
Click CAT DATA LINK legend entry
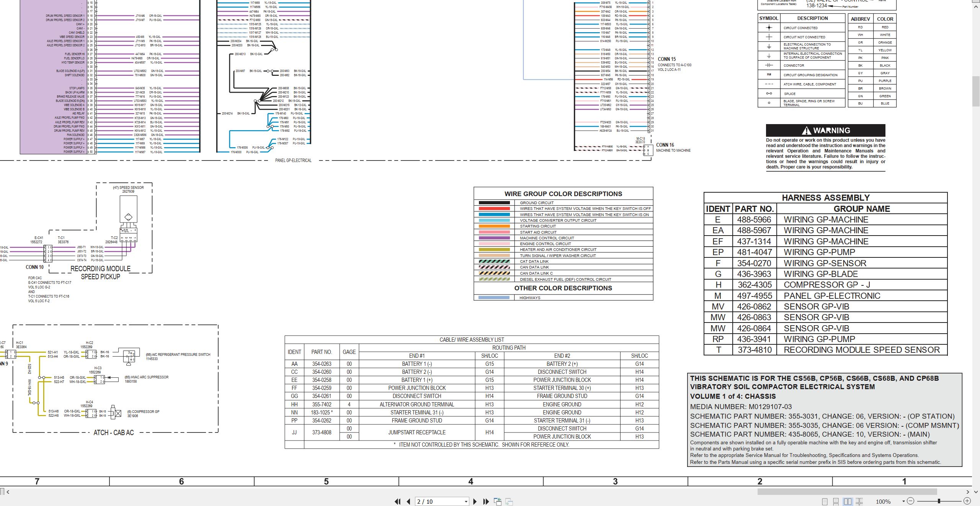click(534, 261)
